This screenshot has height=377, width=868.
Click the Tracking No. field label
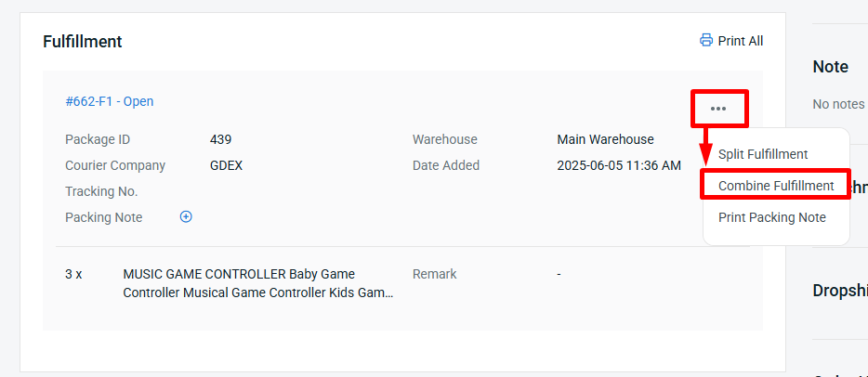tap(101, 191)
